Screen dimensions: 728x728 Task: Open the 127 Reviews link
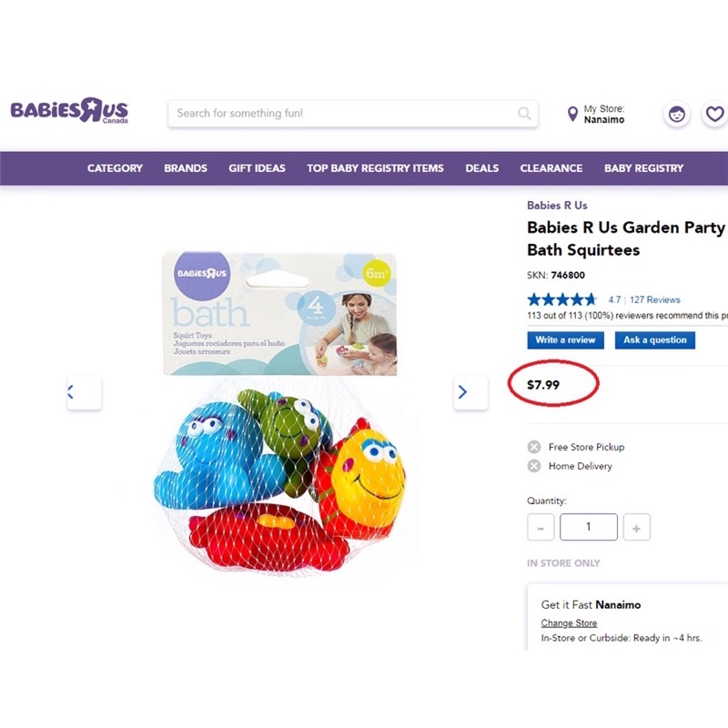tap(654, 299)
